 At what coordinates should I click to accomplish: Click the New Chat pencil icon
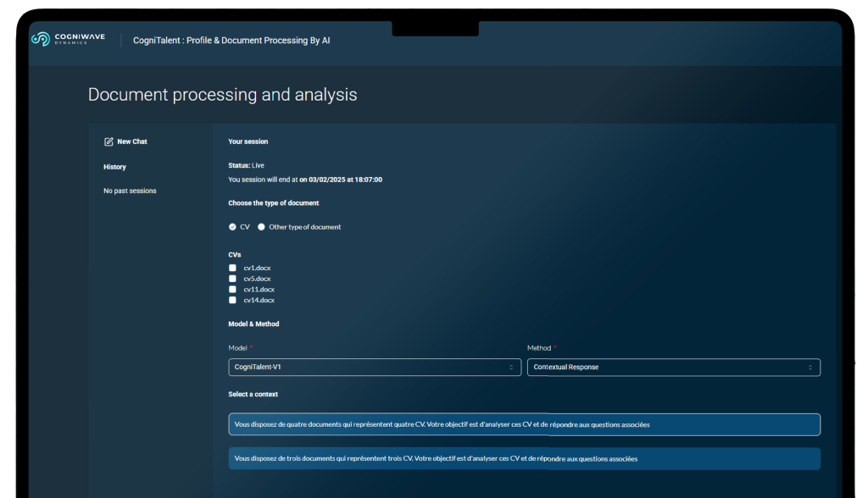click(108, 141)
